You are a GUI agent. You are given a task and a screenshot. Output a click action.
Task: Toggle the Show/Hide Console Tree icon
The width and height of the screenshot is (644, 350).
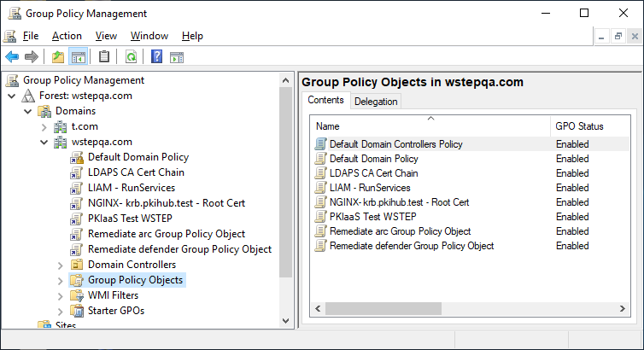78,57
